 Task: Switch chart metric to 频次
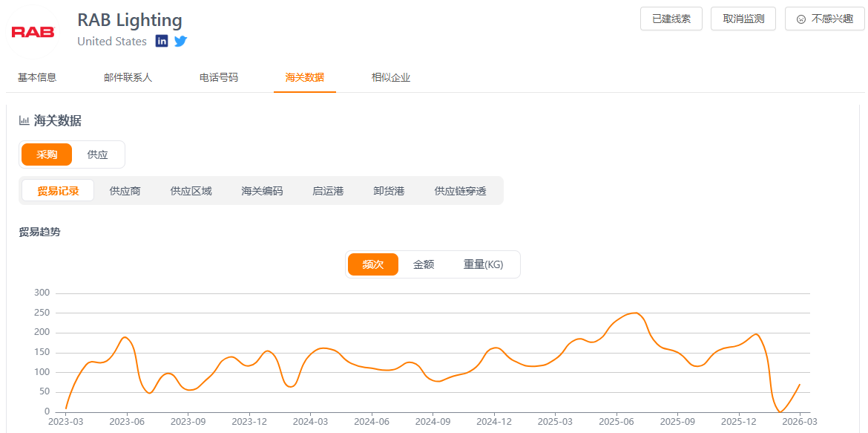pyautogui.click(x=373, y=264)
